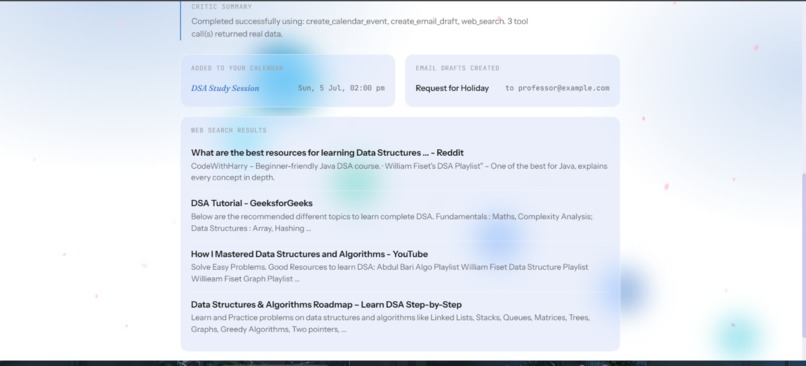Click the CRITIC SUMMARY heading

tap(222, 7)
